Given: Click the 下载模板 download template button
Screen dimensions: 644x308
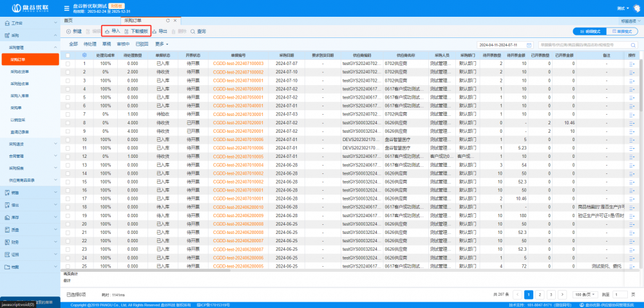Looking at the screenshot, I should click(x=137, y=31).
